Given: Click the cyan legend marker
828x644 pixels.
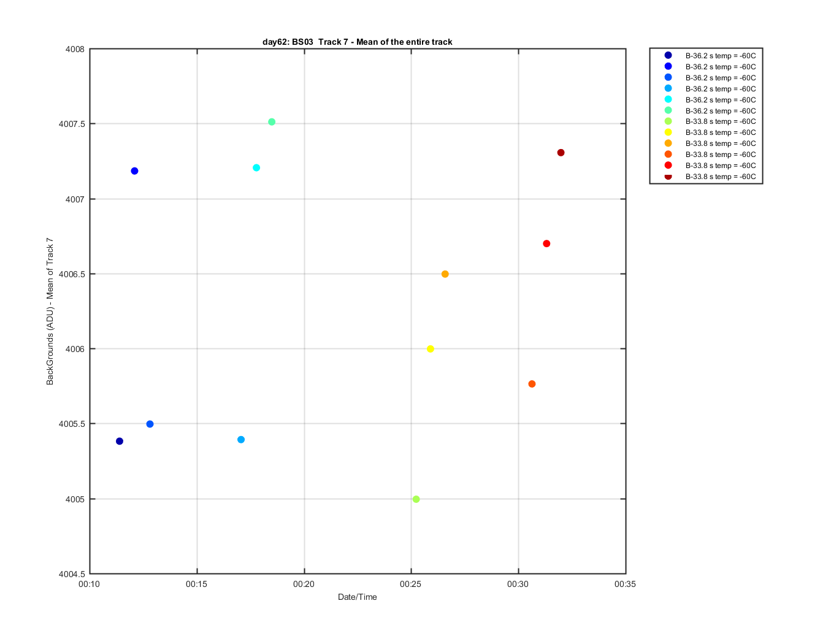Looking at the screenshot, I should 668,99.
